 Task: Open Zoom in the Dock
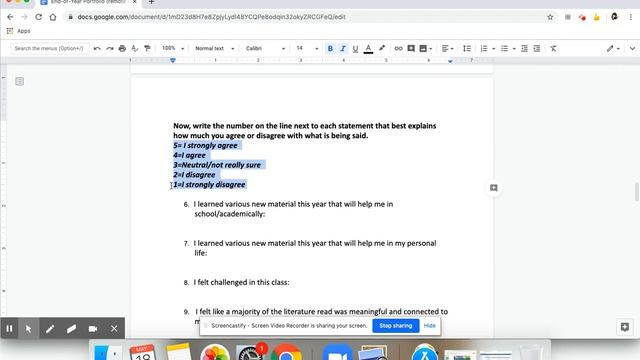coord(337,353)
